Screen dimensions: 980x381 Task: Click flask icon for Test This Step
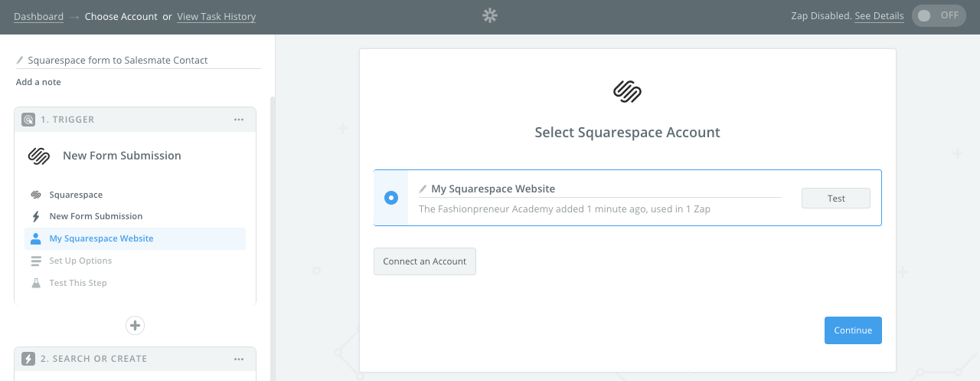click(36, 283)
